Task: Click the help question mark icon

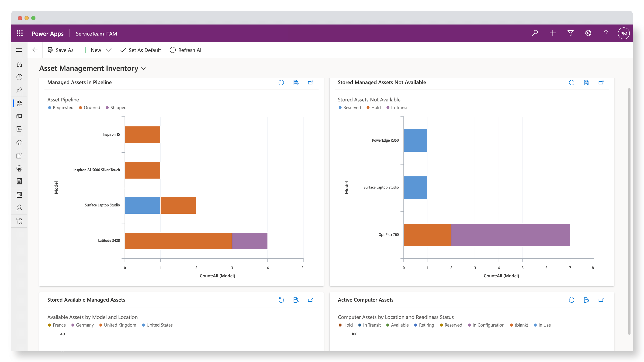Action: click(x=606, y=33)
